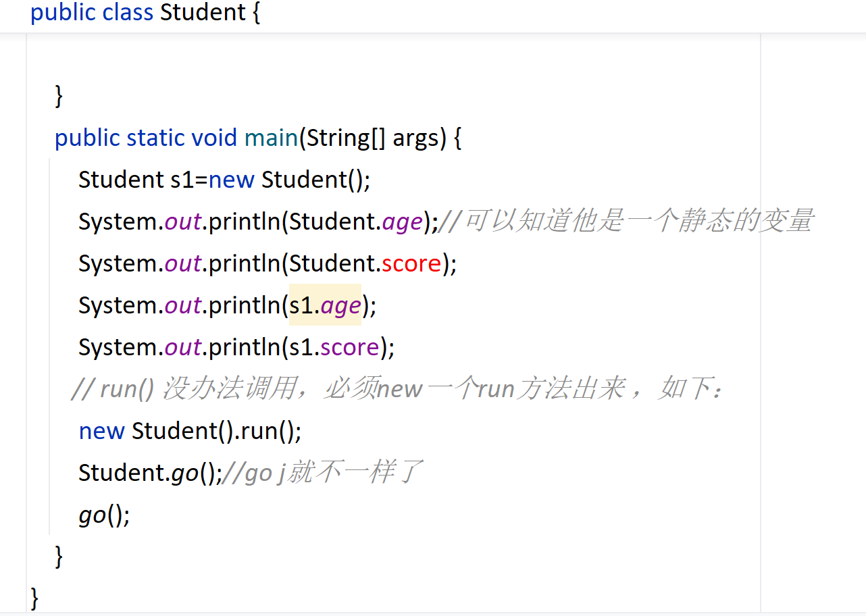Click the final closing brace of class
This screenshot has width=866, height=616.
coord(35,598)
